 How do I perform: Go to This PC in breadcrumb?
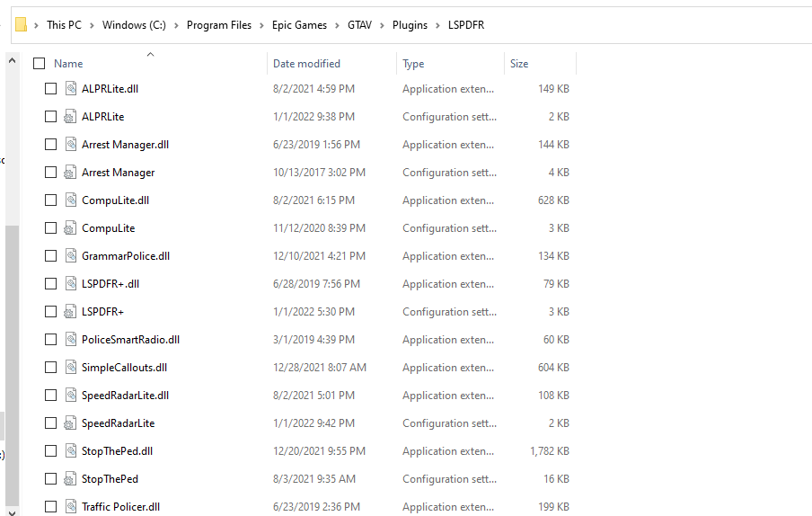(x=64, y=25)
